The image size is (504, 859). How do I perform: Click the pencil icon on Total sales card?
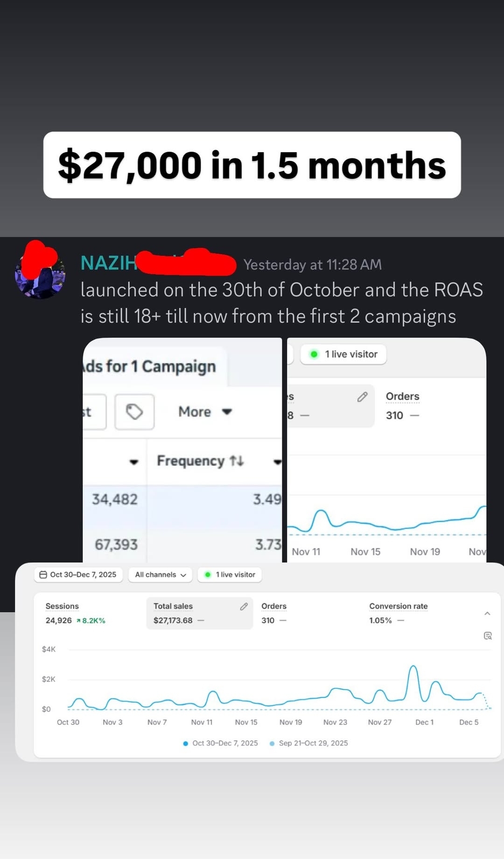(x=244, y=606)
